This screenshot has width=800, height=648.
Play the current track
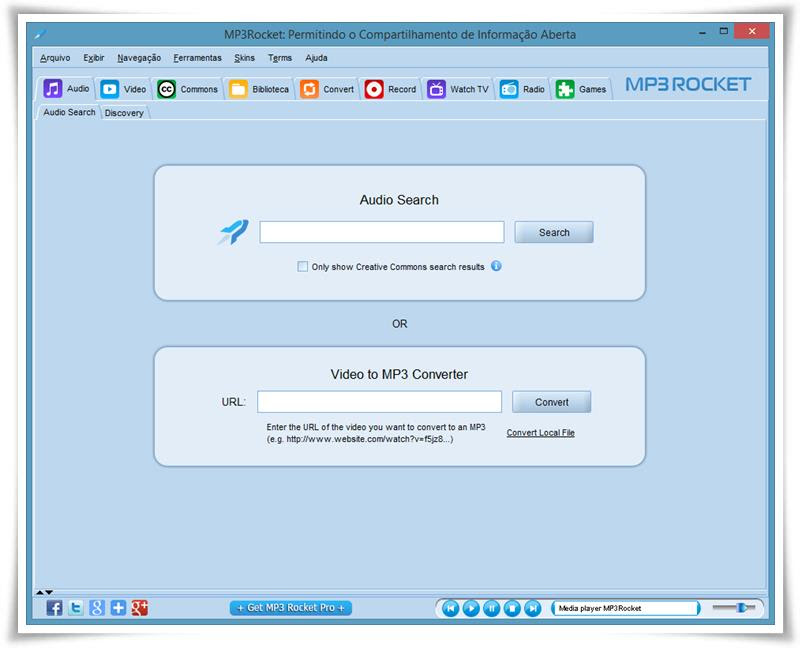(471, 608)
